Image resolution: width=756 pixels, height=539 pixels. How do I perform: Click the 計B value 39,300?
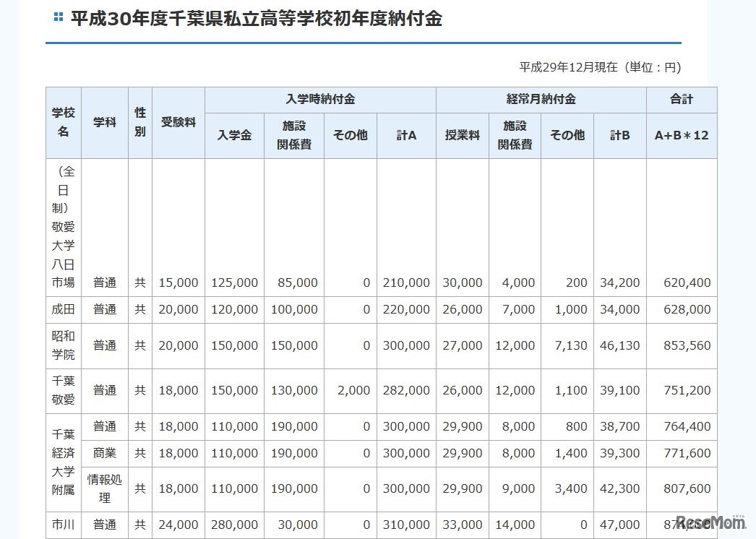tap(619, 453)
